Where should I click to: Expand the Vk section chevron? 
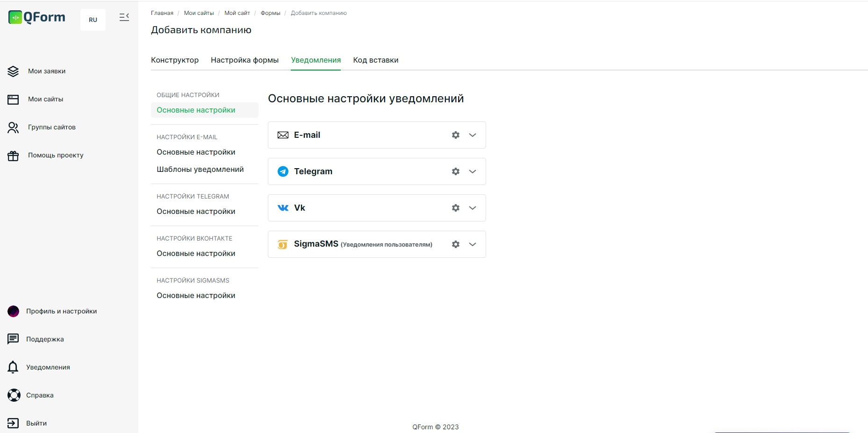(473, 208)
